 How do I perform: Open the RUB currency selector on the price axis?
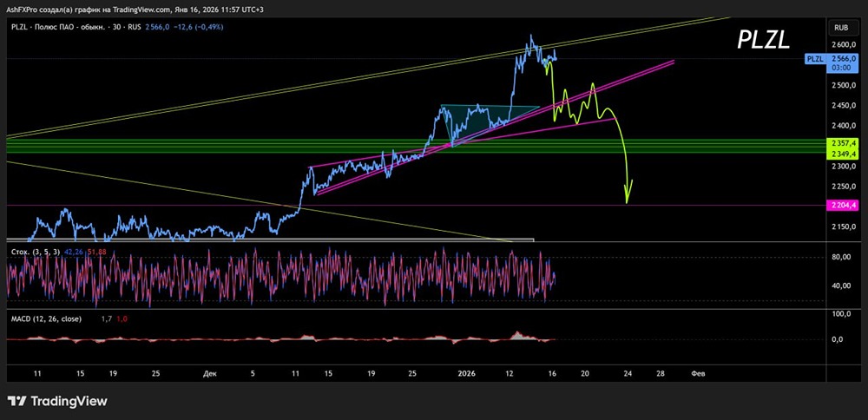click(x=843, y=27)
